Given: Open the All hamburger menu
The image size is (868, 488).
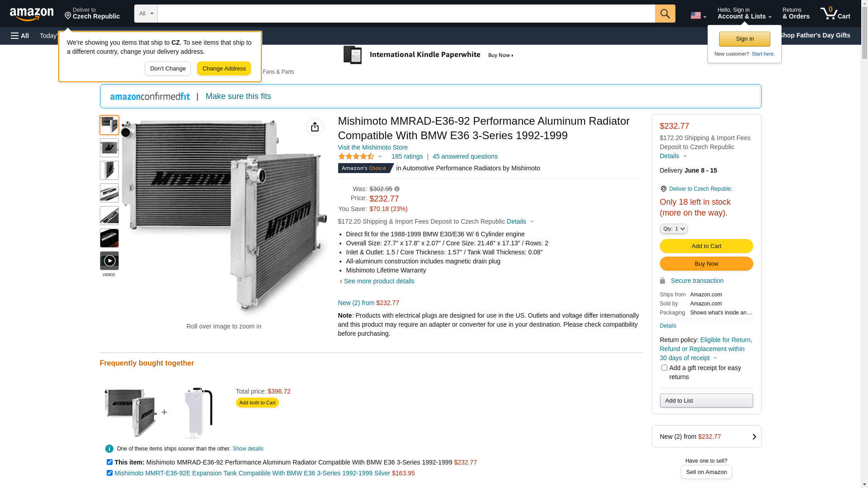Looking at the screenshot, I should pos(20,36).
